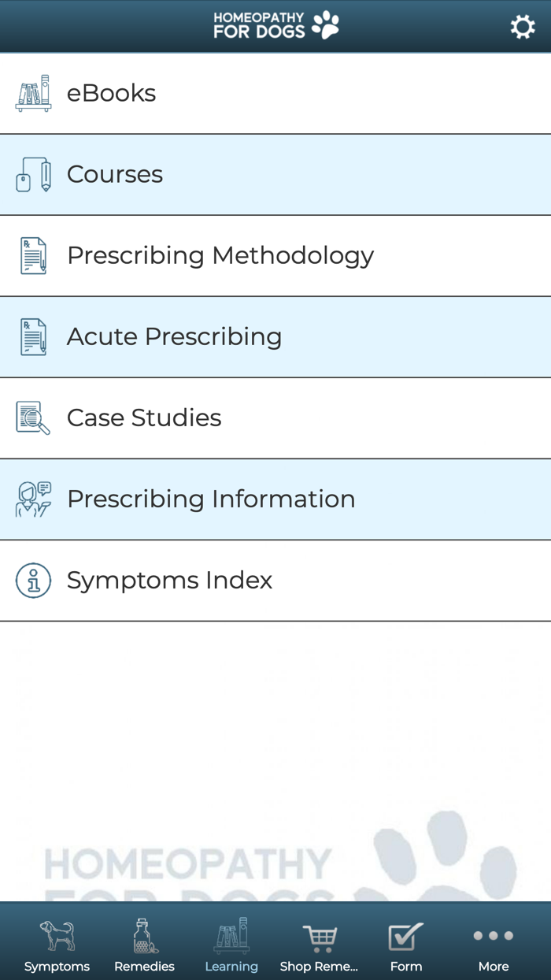Screen dimensions: 551x980
Task: Open the Courses section
Action: pos(275,175)
